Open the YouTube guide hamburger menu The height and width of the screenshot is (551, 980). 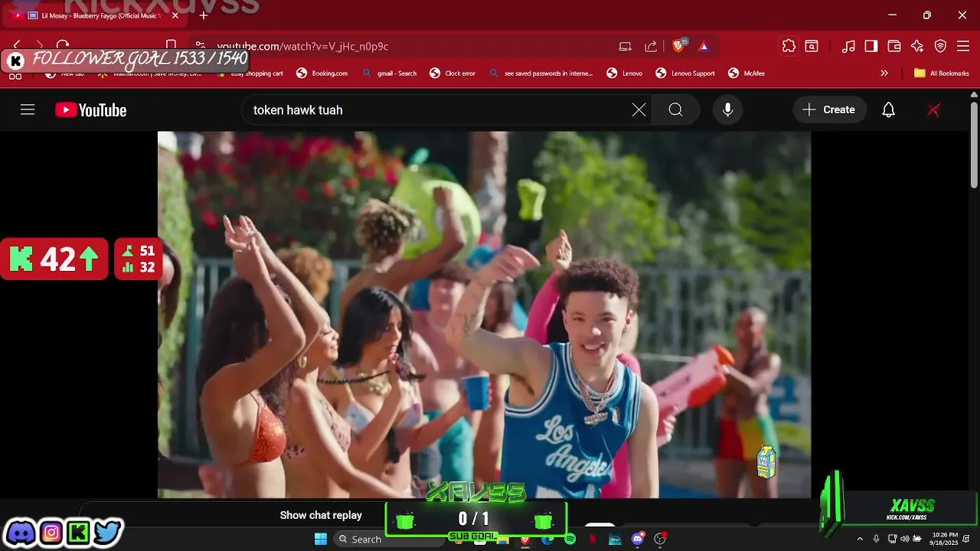click(28, 110)
